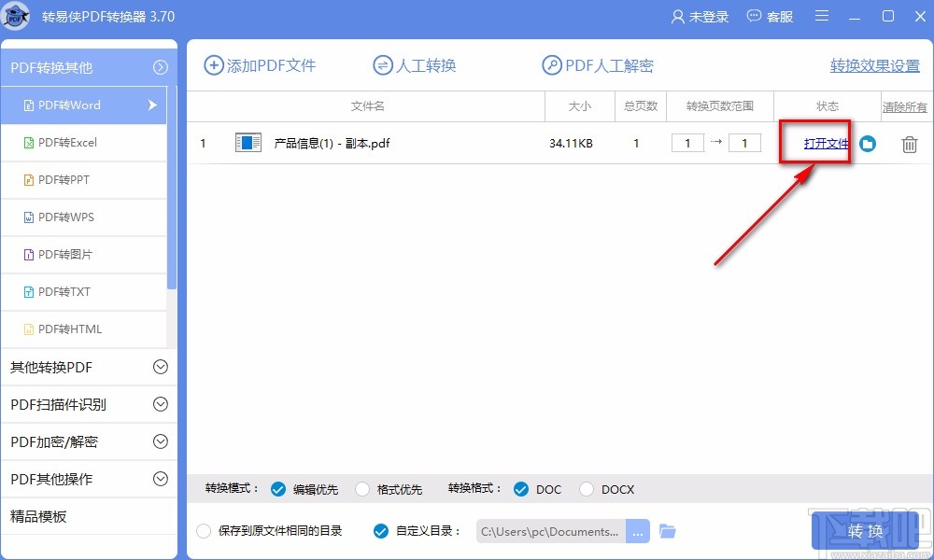Click the ending page number input field
This screenshot has height=560, width=934.
[744, 143]
